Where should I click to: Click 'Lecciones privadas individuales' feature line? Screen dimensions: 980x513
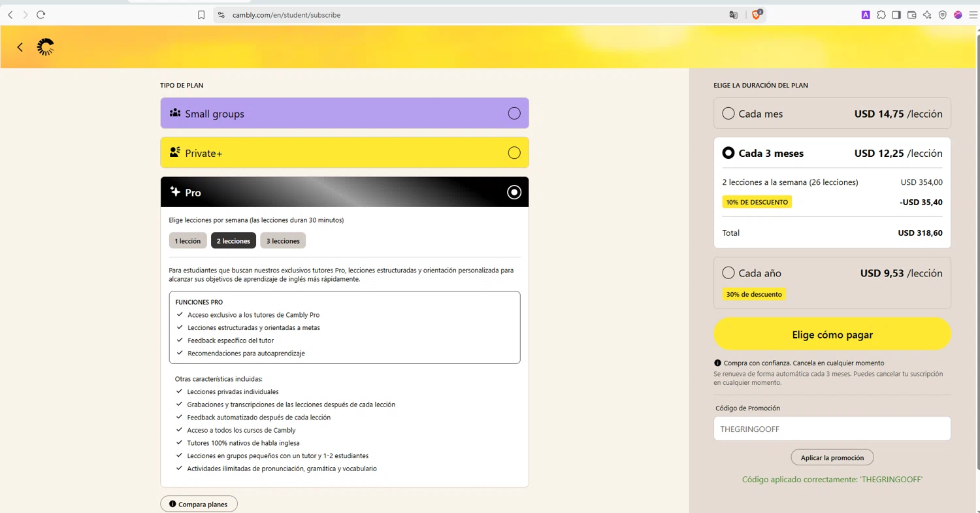pyautogui.click(x=233, y=391)
